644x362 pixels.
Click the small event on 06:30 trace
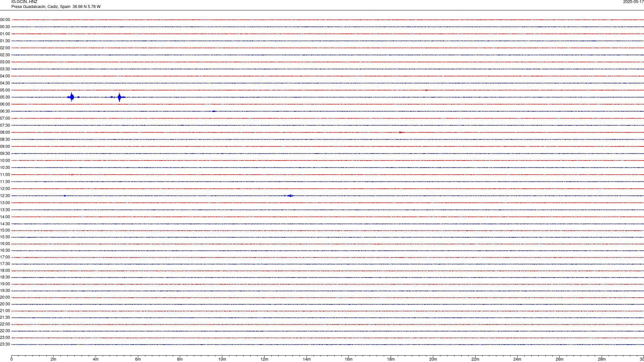point(214,111)
